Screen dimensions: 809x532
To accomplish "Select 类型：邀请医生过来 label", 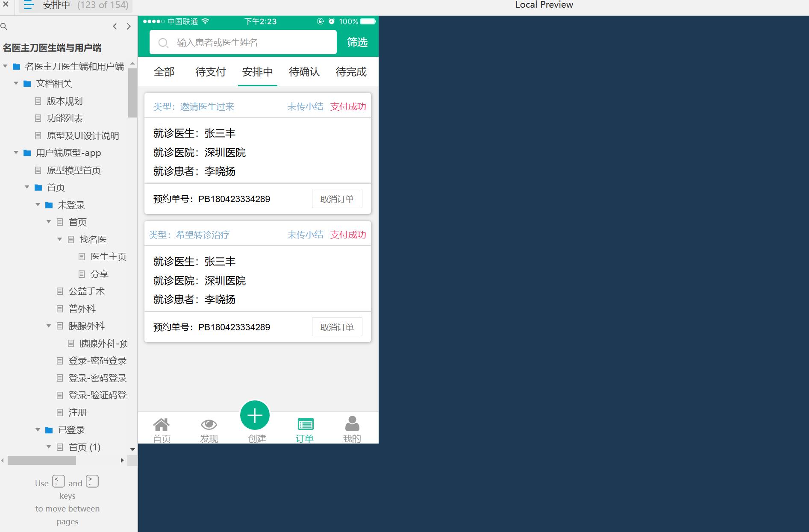I will pyautogui.click(x=194, y=106).
